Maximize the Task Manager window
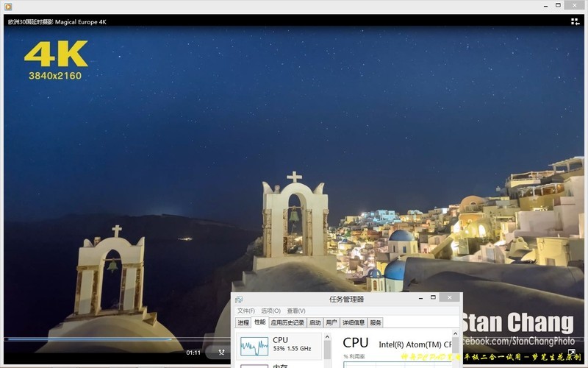The width and height of the screenshot is (588, 368). click(433, 297)
